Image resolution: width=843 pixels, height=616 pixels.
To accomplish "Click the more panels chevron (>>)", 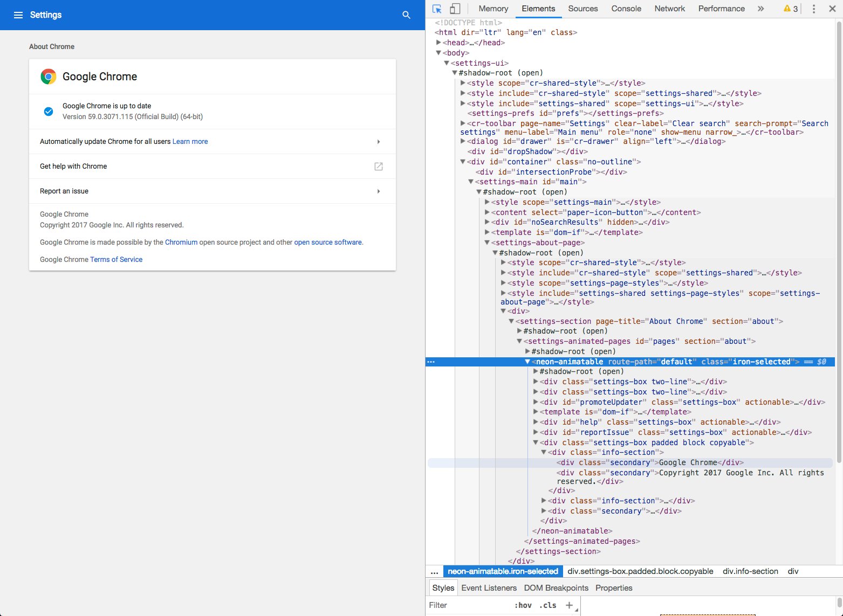I will point(760,9).
